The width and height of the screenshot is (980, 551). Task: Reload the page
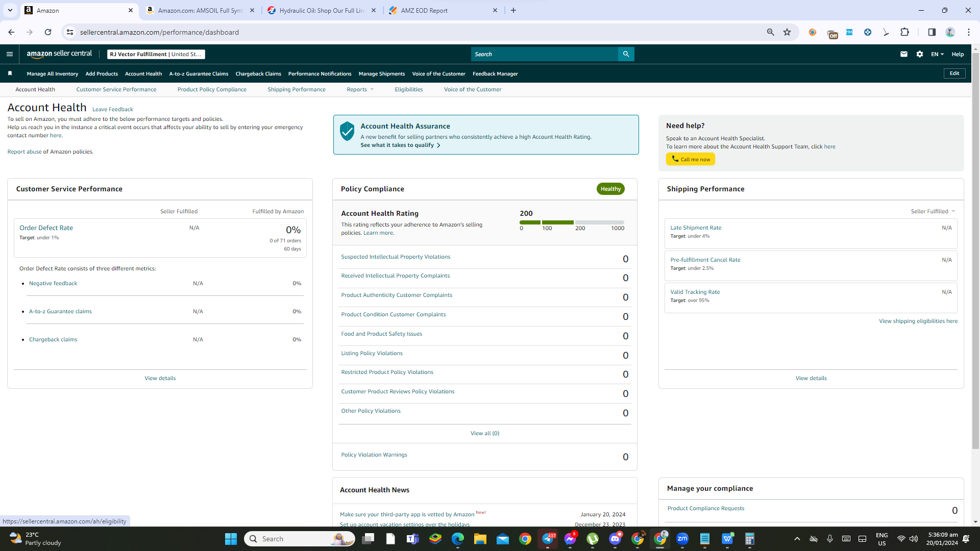coord(48,32)
